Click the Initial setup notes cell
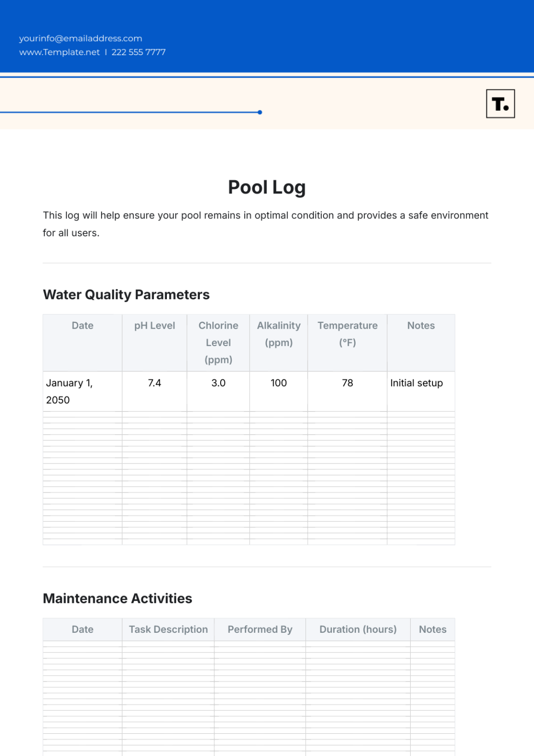This screenshot has width=534, height=756. coord(417,383)
